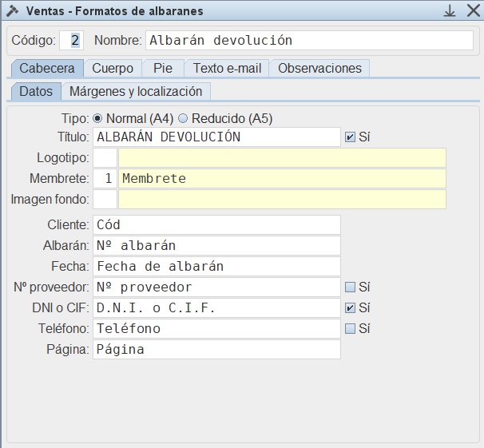Close the Formatos de albaranes window
Viewport: 484px width, 448px height.
point(473,11)
